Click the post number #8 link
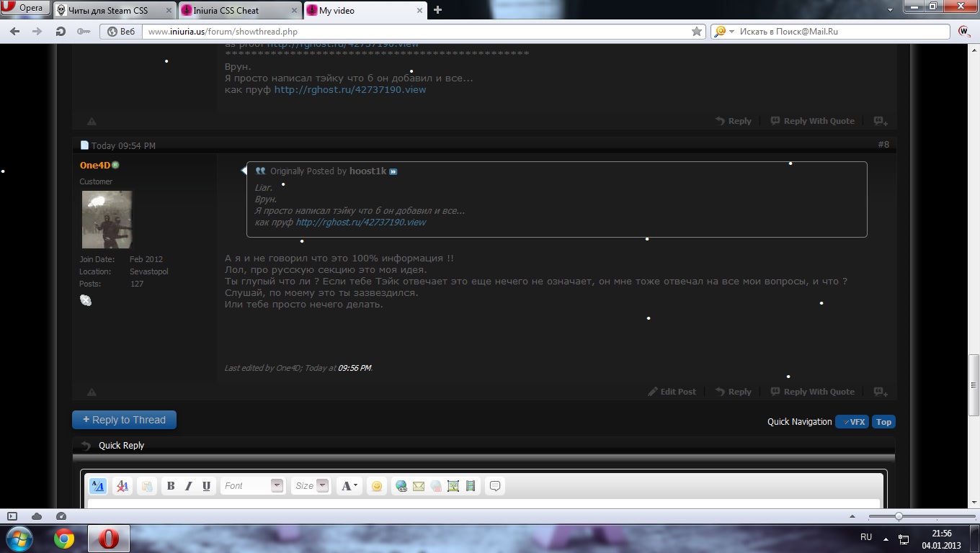 coord(883,145)
